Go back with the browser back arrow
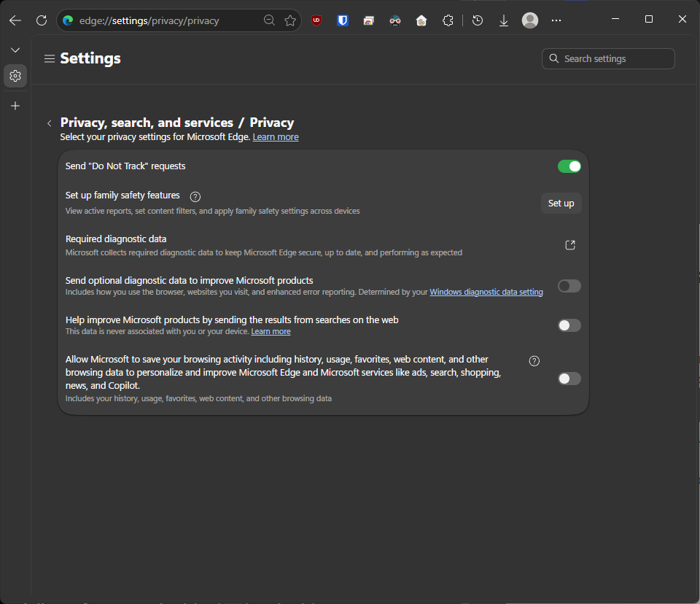Image resolution: width=700 pixels, height=604 pixels. pyautogui.click(x=15, y=20)
